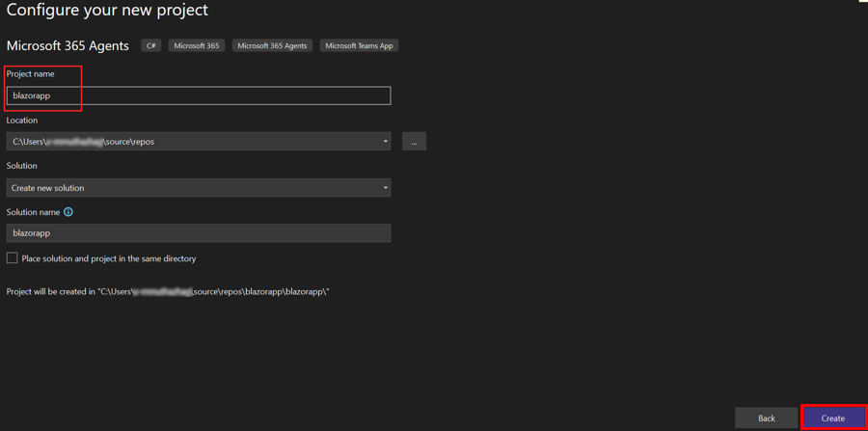Click the 'Microsoft Teams App' tag
The width and height of the screenshot is (868, 431).
(359, 45)
